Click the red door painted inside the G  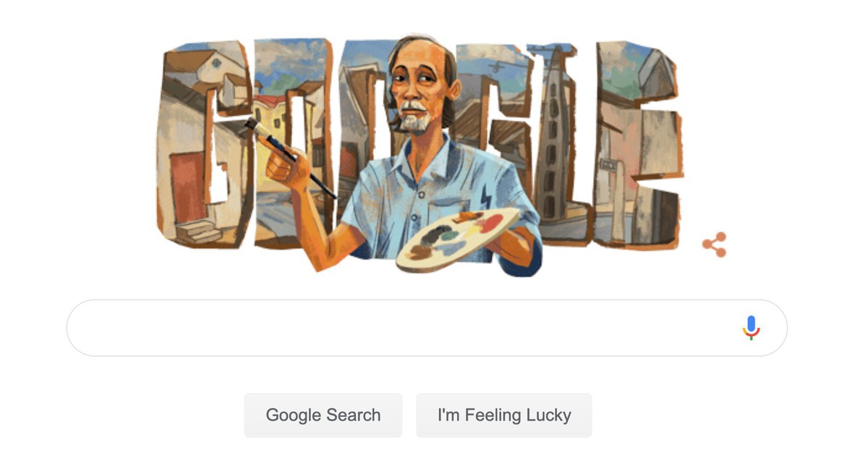click(187, 189)
